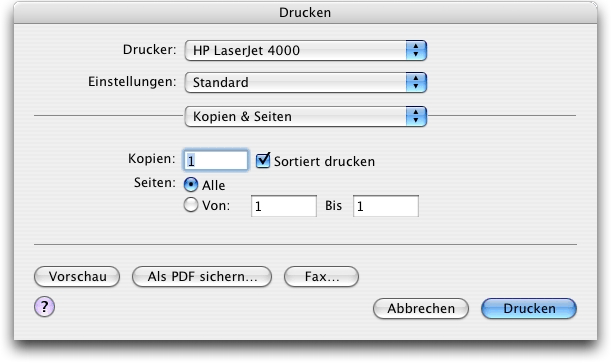The image size is (611, 363).
Task: Open the purple help question mark button
Action: click(44, 307)
